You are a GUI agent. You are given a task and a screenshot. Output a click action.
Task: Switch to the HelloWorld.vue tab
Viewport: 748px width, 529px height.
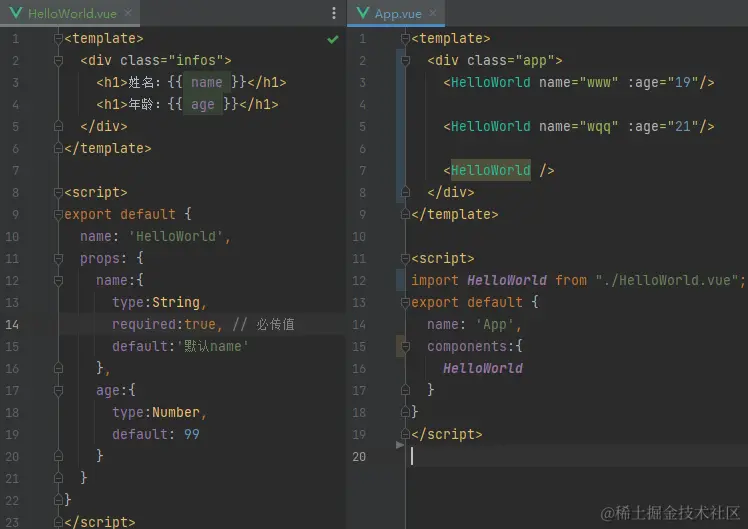[70, 13]
